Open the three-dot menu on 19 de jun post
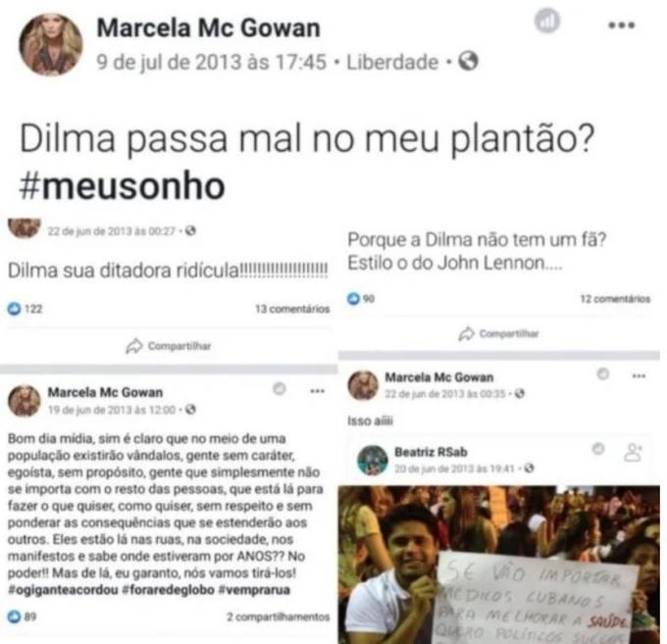667x644 pixels. [318, 391]
